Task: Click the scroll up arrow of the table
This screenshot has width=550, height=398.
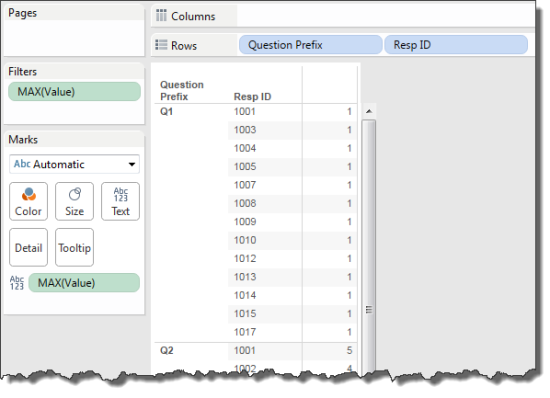Action: point(369,112)
